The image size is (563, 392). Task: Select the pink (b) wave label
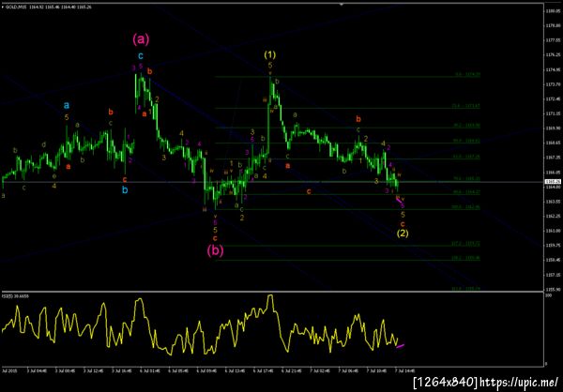coord(216,251)
